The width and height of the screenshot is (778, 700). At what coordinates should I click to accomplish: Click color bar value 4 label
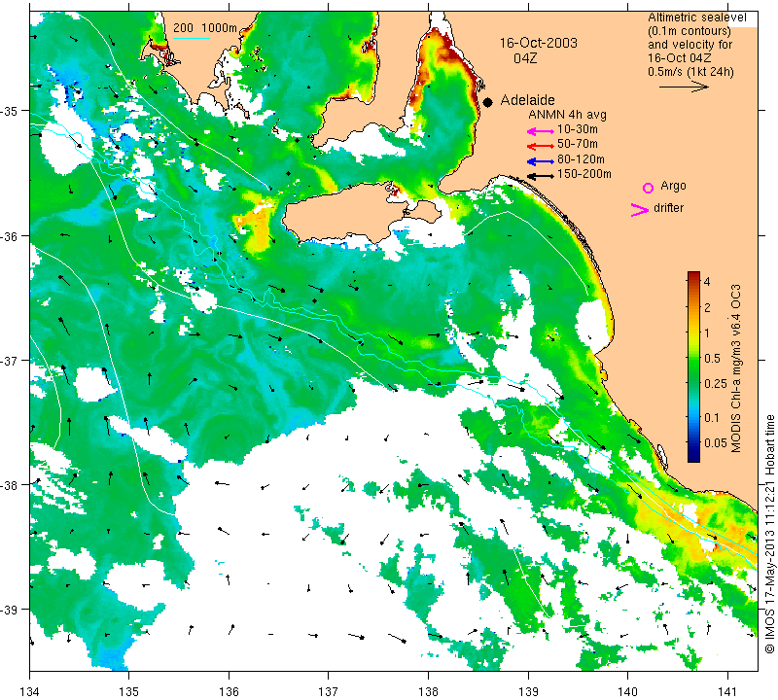click(707, 282)
